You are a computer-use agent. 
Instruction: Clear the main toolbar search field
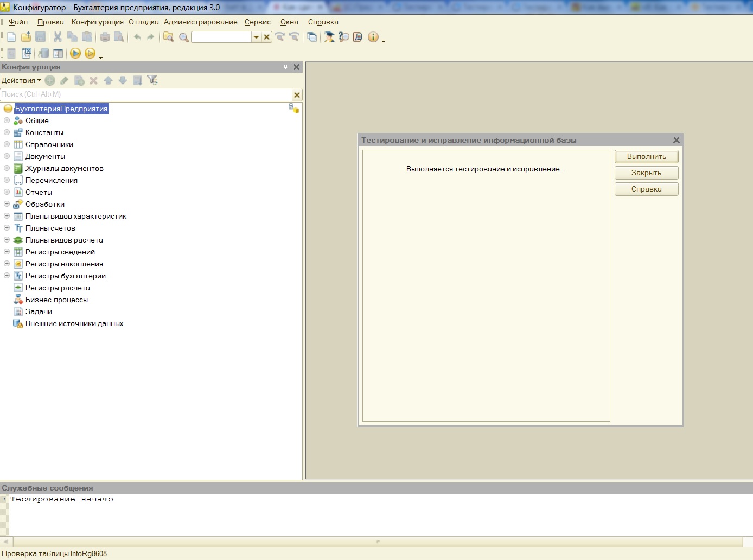[267, 37]
